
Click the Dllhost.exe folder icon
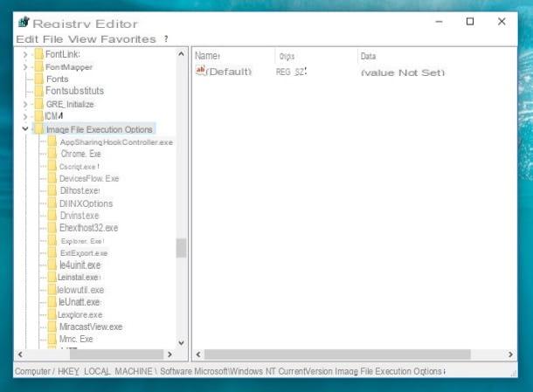tap(52, 190)
